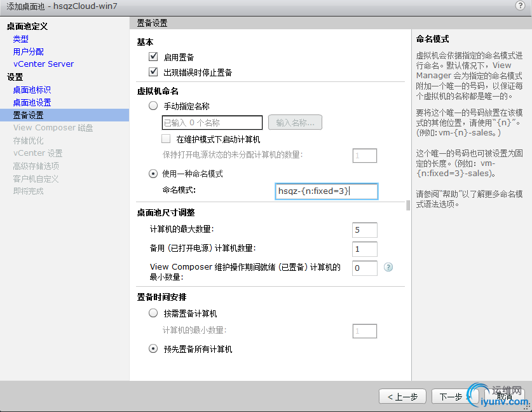Click the 已输入 0 个名称 field

pos(212,123)
